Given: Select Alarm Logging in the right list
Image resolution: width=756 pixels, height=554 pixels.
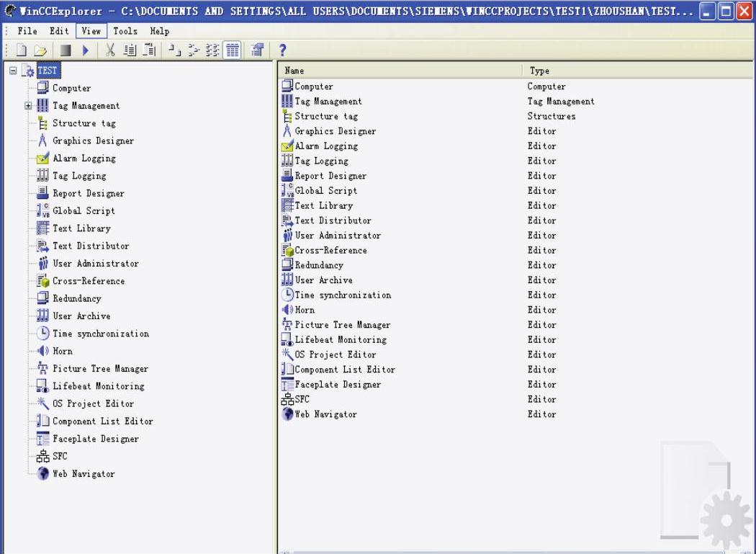Looking at the screenshot, I should click(325, 146).
